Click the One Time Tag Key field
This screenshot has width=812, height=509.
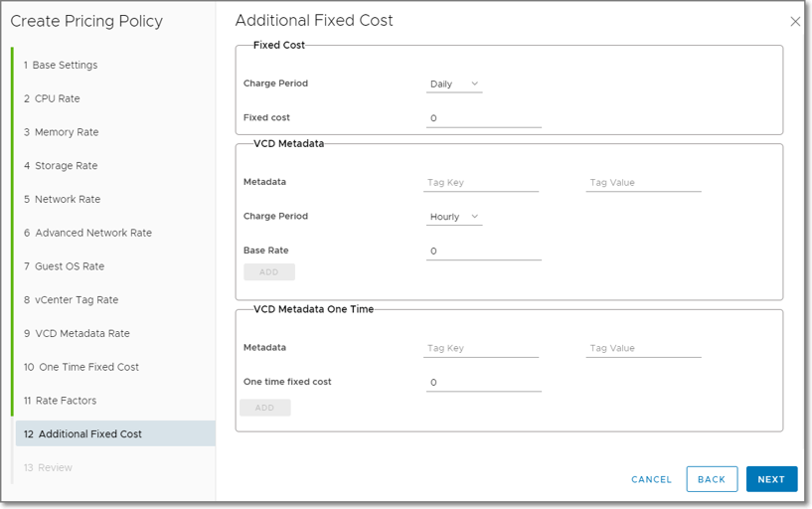click(481, 349)
